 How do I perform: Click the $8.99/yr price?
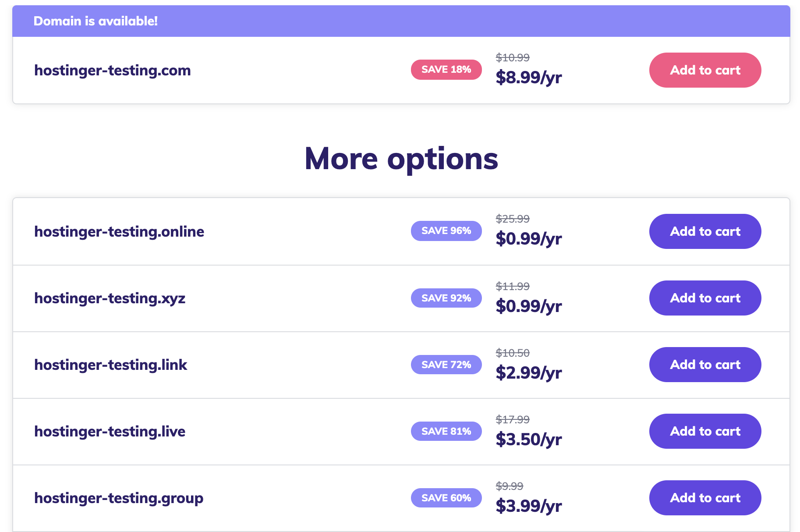click(528, 78)
